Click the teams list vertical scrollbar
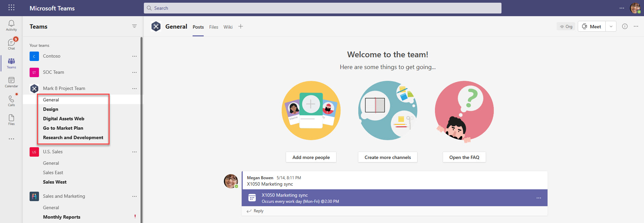The image size is (644, 223). 142,130
